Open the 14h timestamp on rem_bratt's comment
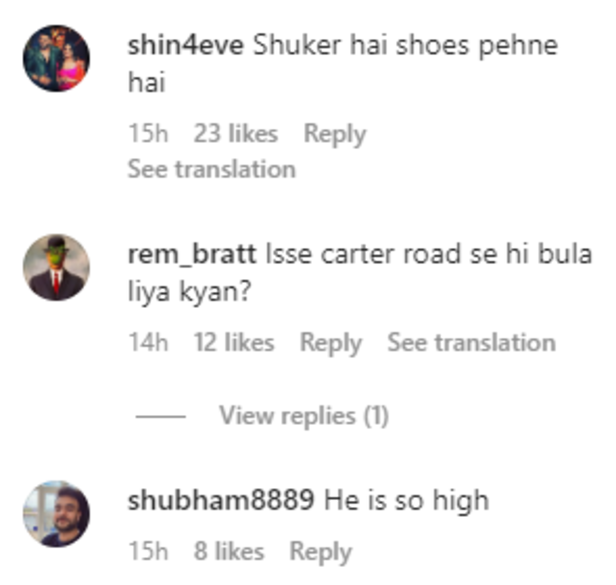 point(148,342)
